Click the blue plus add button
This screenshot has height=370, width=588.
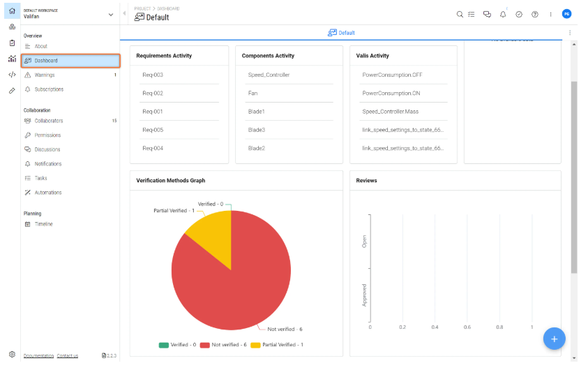tap(554, 339)
